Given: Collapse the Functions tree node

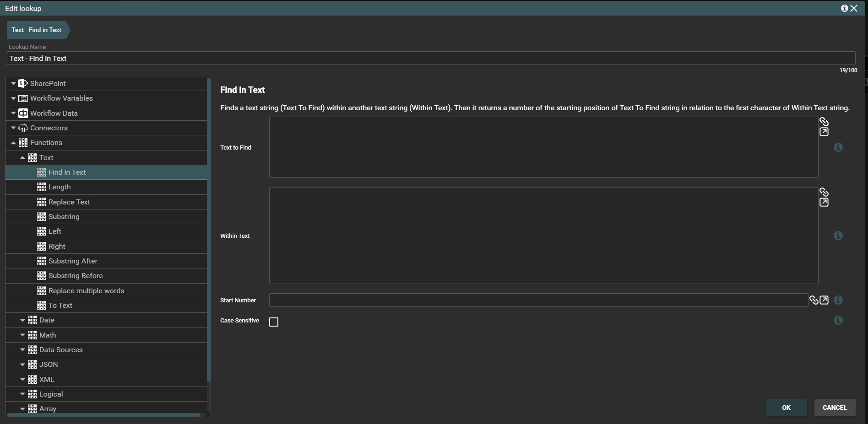Looking at the screenshot, I should pyautogui.click(x=13, y=143).
